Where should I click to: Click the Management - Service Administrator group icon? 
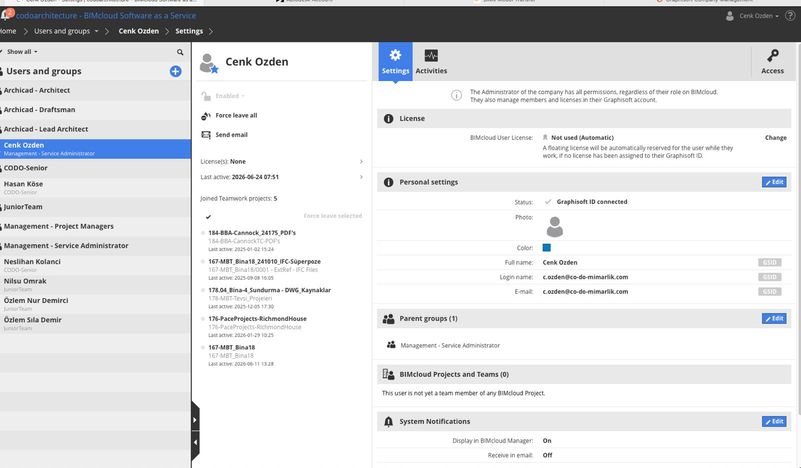[391, 345]
